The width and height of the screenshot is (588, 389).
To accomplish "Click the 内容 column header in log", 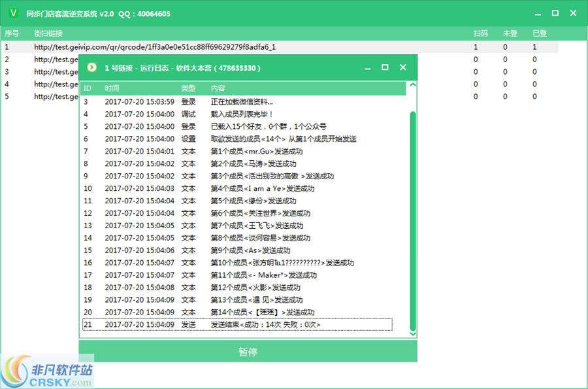I will tap(218, 88).
